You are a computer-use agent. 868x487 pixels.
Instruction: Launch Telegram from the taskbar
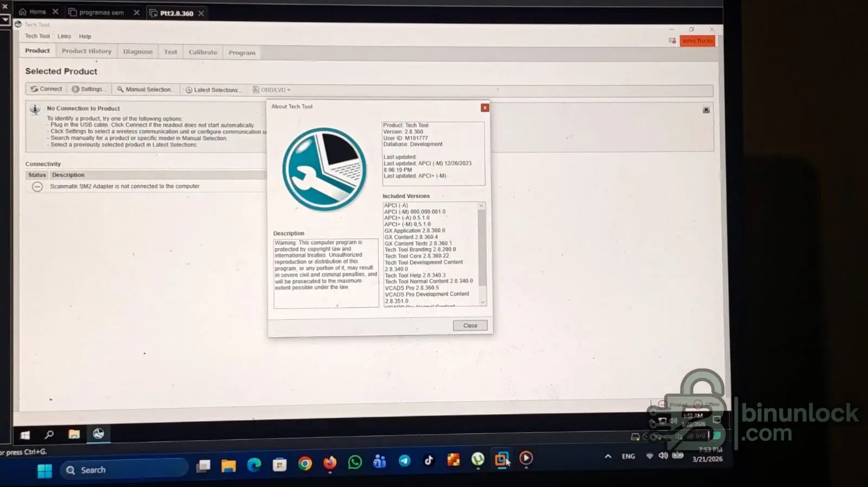click(x=404, y=461)
